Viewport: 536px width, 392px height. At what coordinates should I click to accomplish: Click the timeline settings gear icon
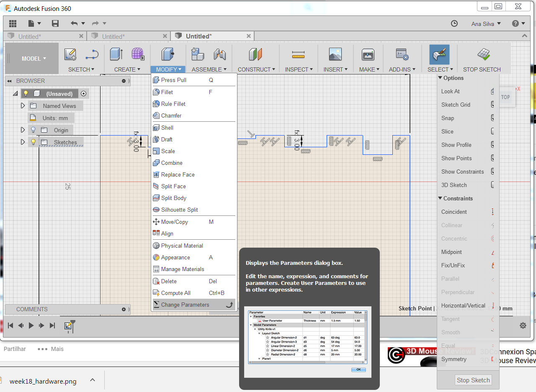point(523,325)
